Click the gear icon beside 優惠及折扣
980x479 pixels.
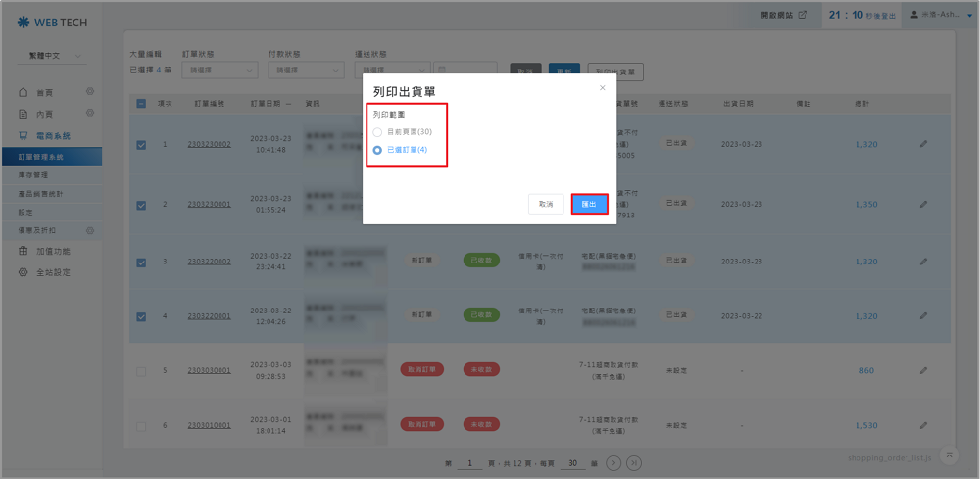89,230
